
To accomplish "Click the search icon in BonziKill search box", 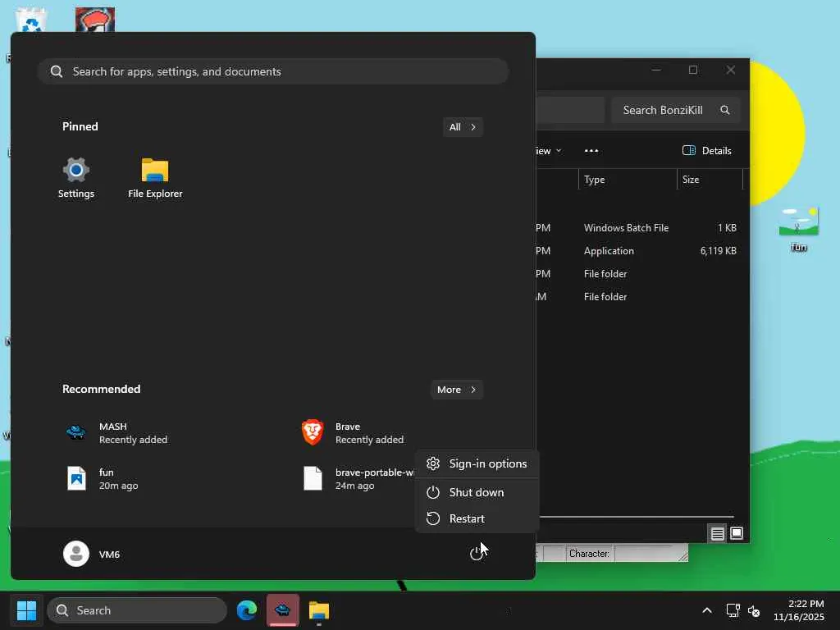I will (x=725, y=110).
